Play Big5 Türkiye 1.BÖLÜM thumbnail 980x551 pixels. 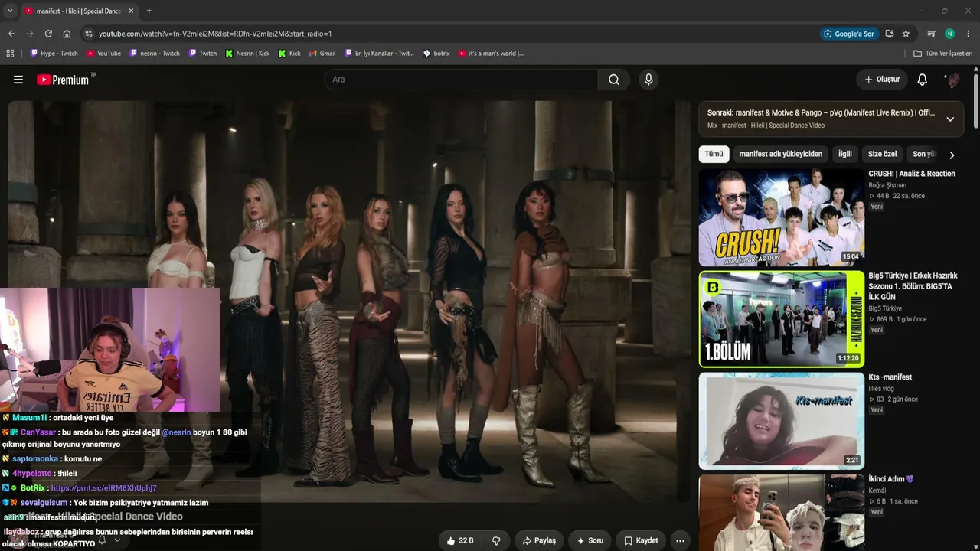pyautogui.click(x=781, y=319)
